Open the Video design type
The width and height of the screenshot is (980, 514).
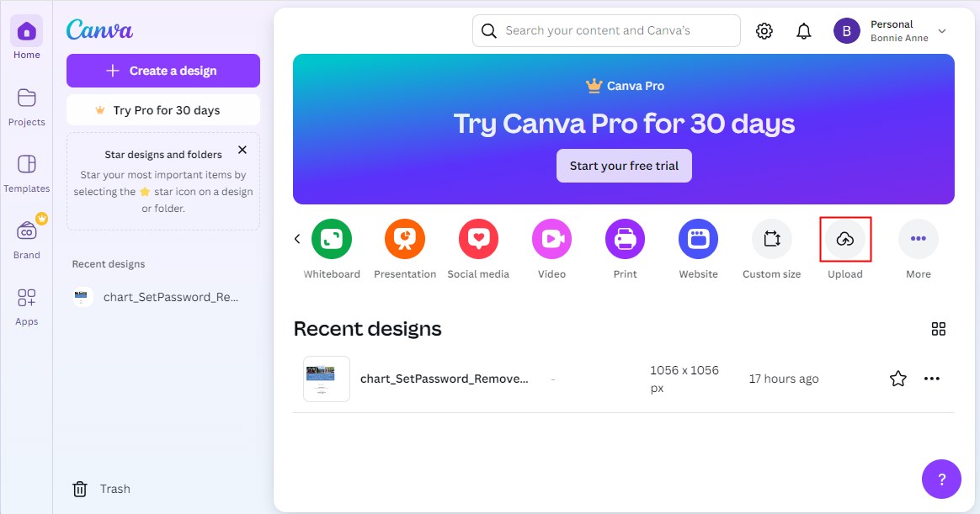pos(551,238)
